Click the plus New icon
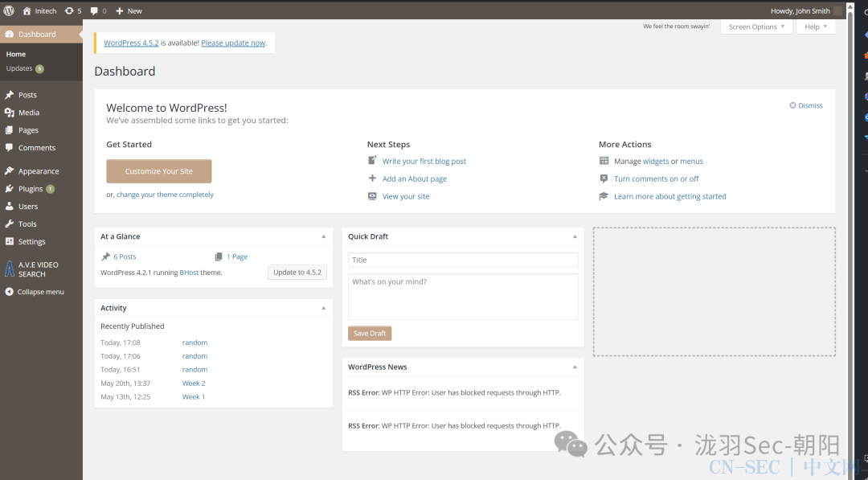Viewport: 868px width, 480px height. click(x=119, y=10)
